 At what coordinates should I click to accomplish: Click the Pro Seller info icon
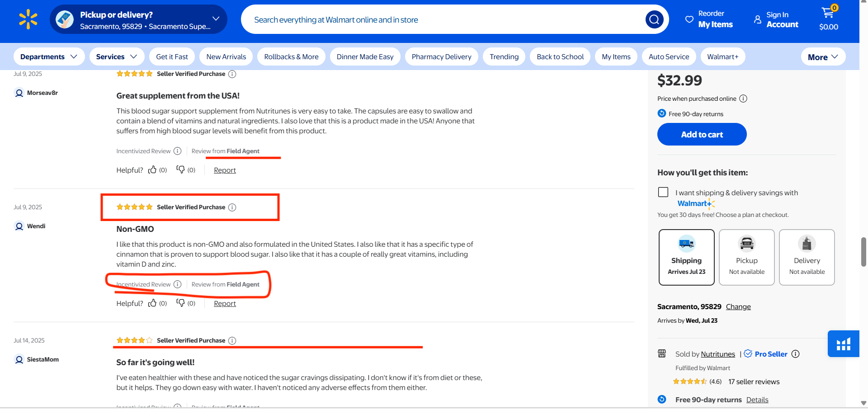[796, 354]
